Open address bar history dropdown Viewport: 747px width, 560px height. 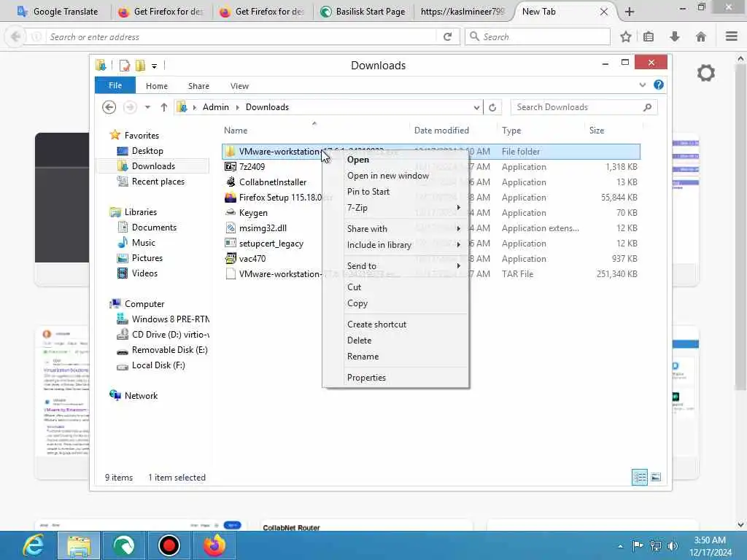click(x=476, y=108)
